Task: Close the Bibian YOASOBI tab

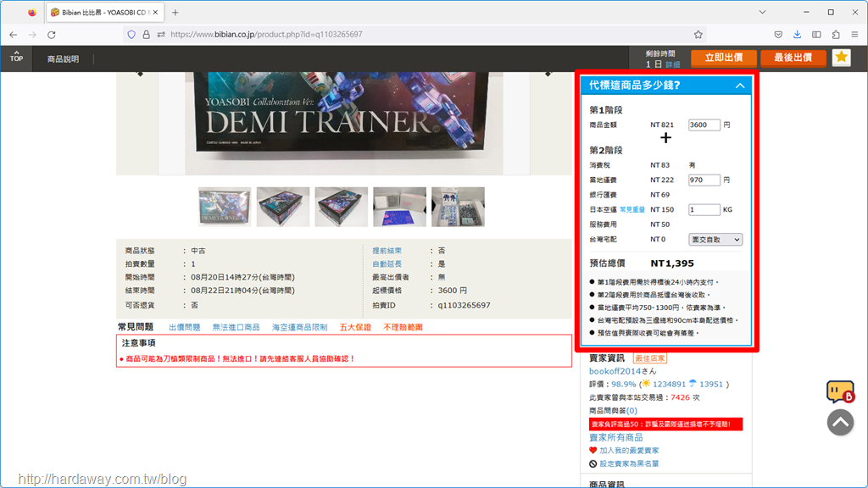Action: pos(155,12)
